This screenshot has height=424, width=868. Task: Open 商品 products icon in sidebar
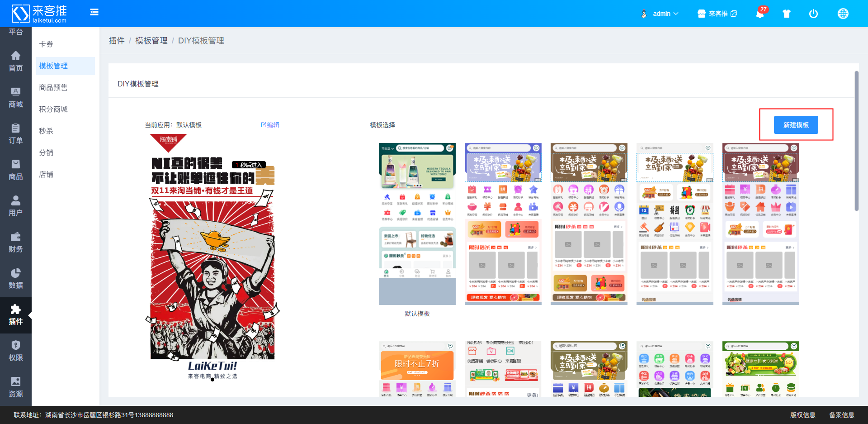[16, 170]
